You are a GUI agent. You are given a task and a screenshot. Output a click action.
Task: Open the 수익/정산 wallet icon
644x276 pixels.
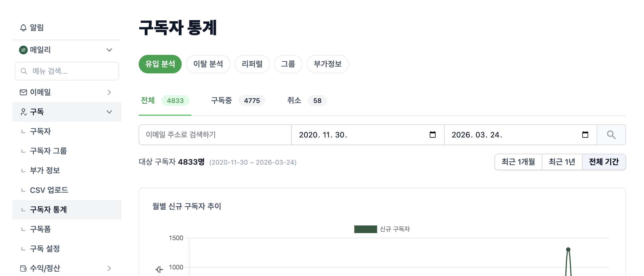[x=23, y=268]
